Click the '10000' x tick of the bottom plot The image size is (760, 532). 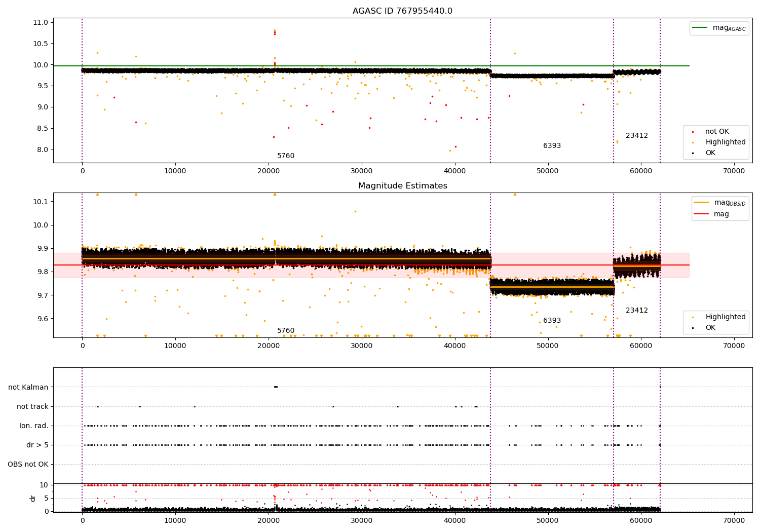175,520
